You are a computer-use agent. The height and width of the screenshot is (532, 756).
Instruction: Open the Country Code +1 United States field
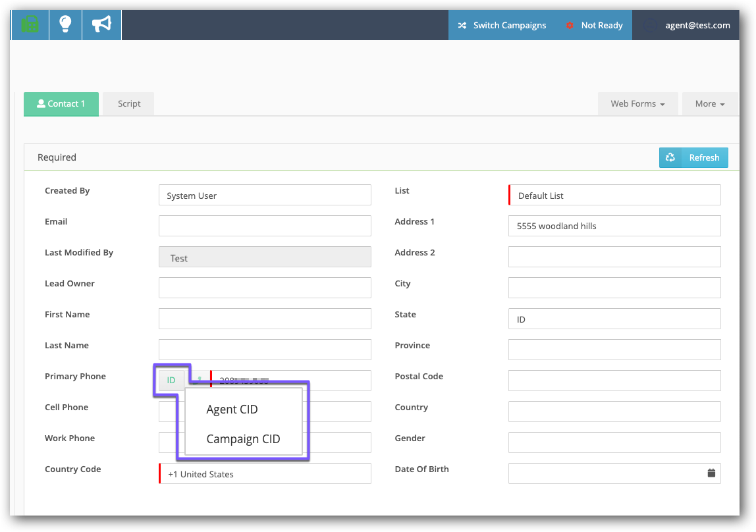click(265, 473)
